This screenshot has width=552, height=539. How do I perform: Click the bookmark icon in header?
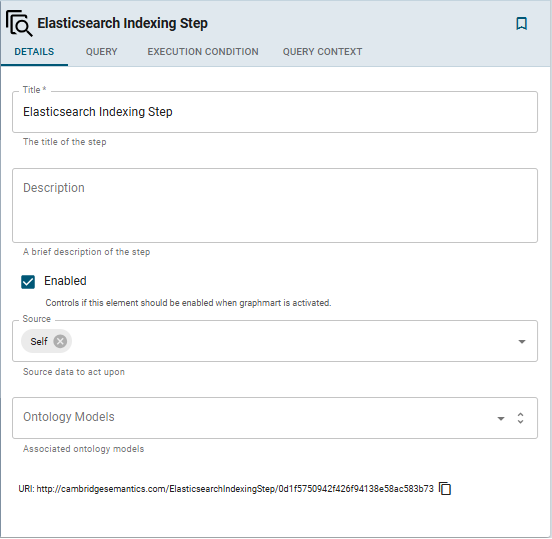pos(521,24)
